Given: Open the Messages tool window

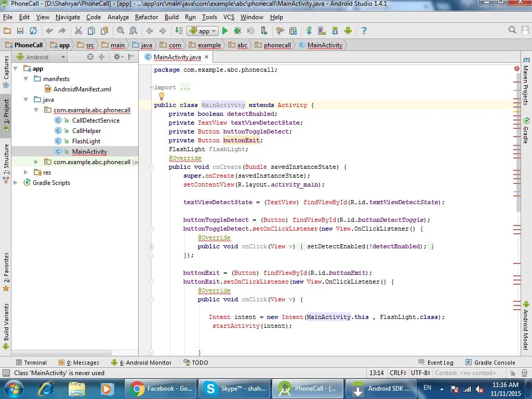Looking at the screenshot, I should 79,362.
